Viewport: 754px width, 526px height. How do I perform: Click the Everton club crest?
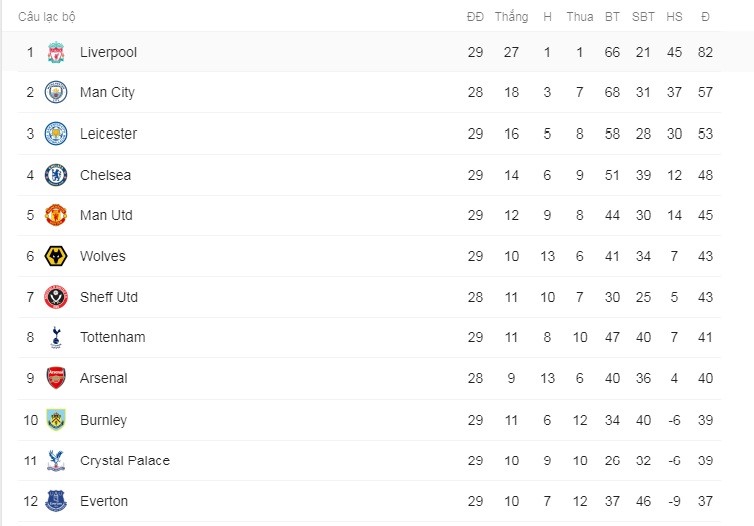point(56,501)
